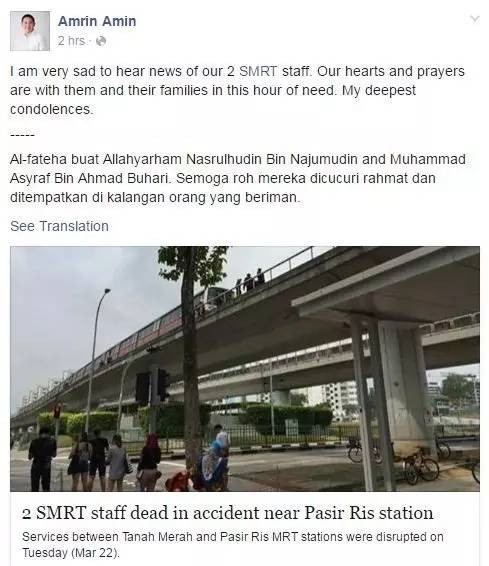Click the 'Services between Tanah Merah' description
The width and height of the screenshot is (489, 566).
[233, 544]
